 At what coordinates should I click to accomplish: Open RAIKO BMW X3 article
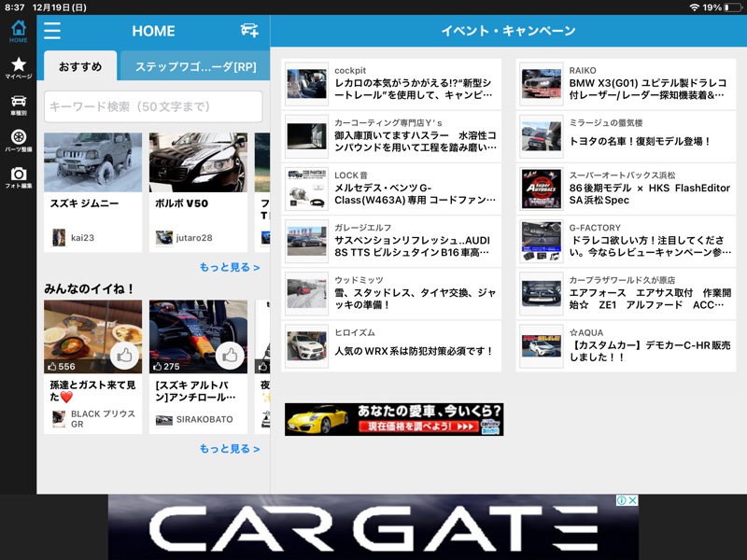click(626, 84)
